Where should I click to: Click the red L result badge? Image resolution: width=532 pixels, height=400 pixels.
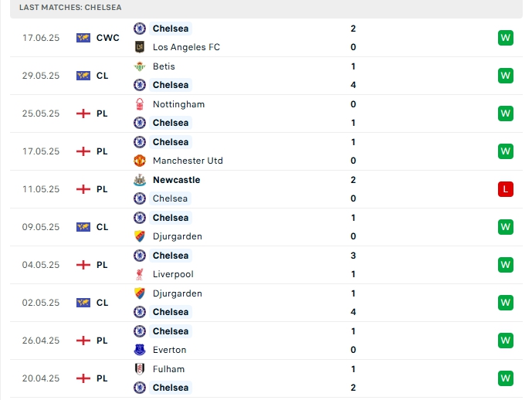[x=505, y=189]
